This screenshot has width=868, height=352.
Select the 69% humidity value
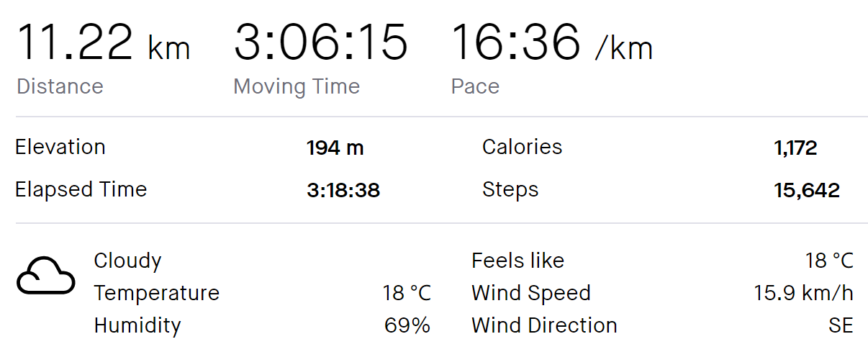pyautogui.click(x=407, y=325)
